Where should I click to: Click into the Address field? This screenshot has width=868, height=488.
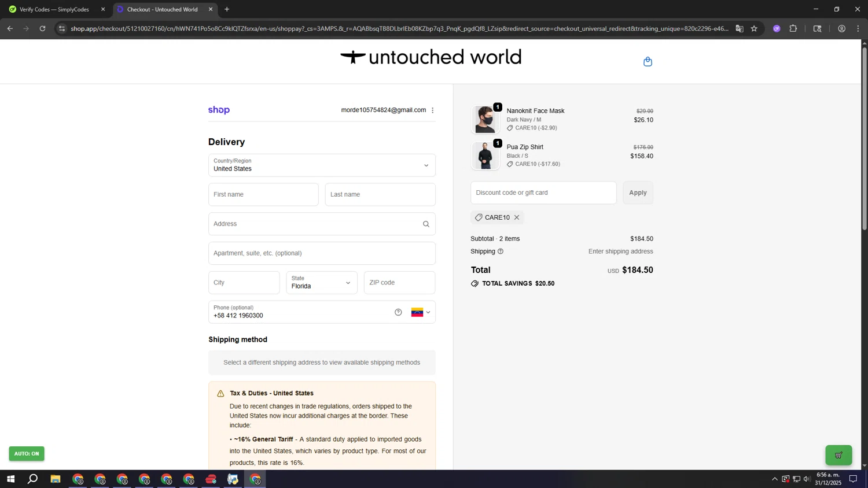pyautogui.click(x=322, y=224)
